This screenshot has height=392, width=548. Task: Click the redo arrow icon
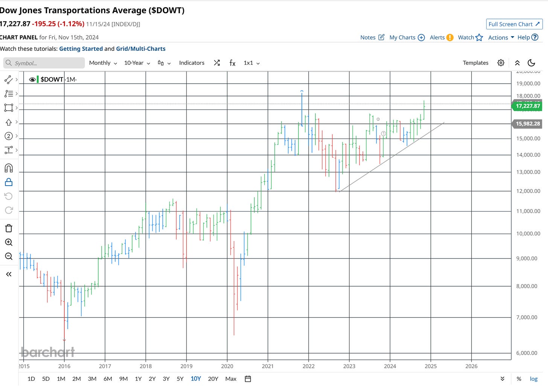[9, 210]
